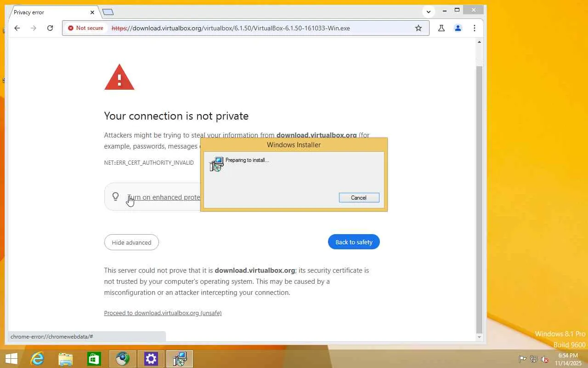Viewport: 588px width, 368px height.
Task: Launch the green Store taskbar icon
Action: 94,359
